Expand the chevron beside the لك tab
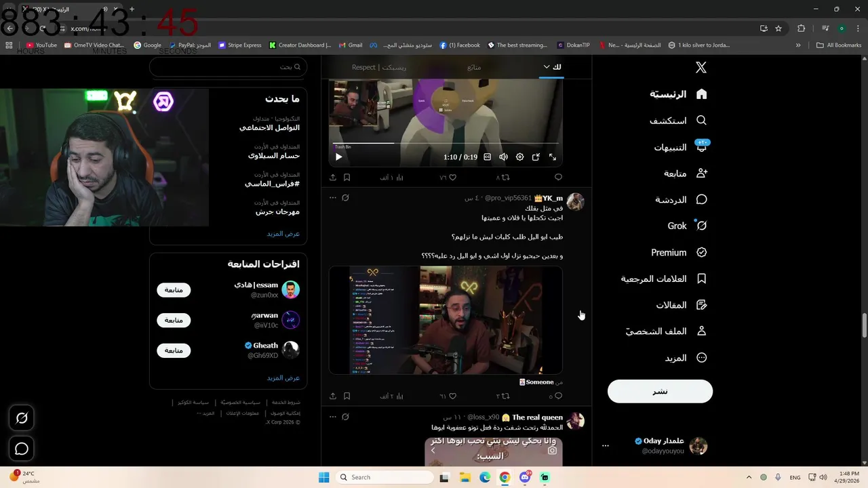The width and height of the screenshot is (868, 488). tap(547, 67)
